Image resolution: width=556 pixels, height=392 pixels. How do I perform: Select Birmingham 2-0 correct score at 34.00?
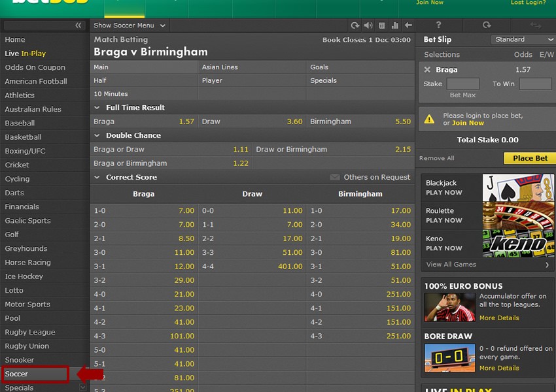[x=360, y=225]
